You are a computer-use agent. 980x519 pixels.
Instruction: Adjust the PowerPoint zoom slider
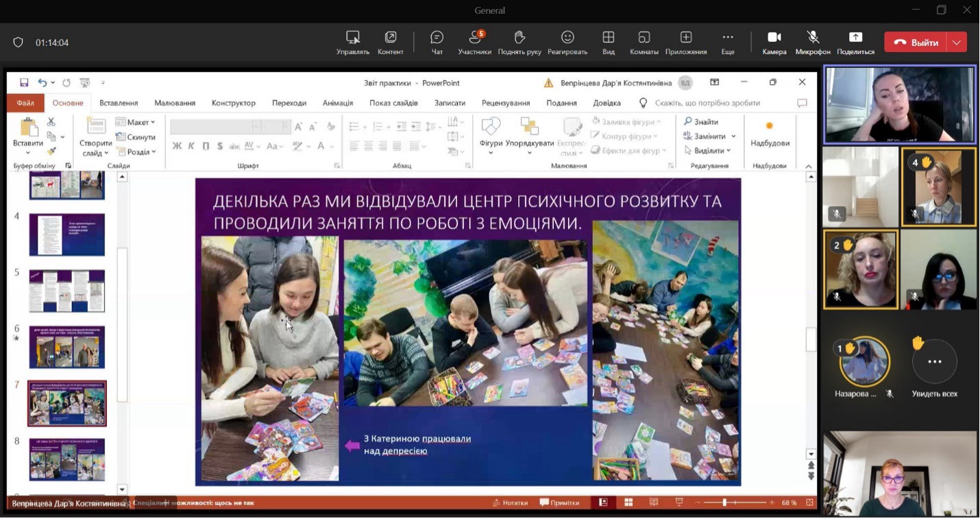(x=724, y=503)
